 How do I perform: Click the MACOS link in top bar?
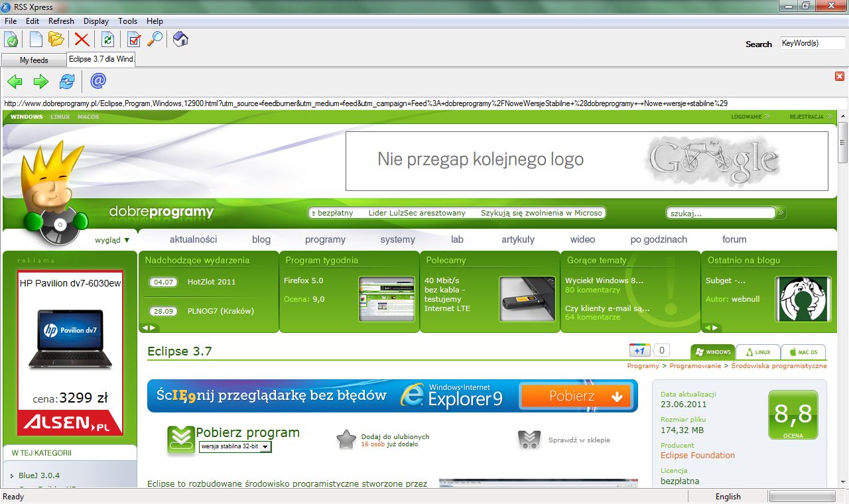tap(88, 117)
